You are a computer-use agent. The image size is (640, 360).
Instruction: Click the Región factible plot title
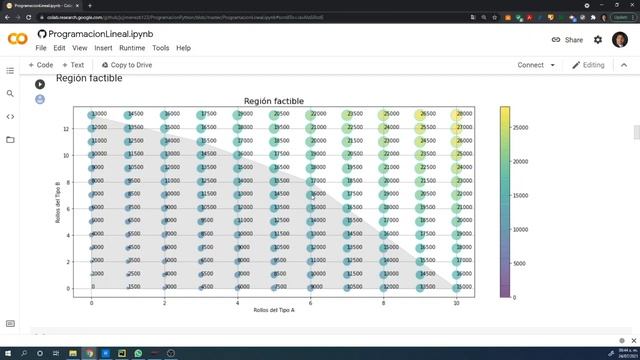click(x=274, y=101)
